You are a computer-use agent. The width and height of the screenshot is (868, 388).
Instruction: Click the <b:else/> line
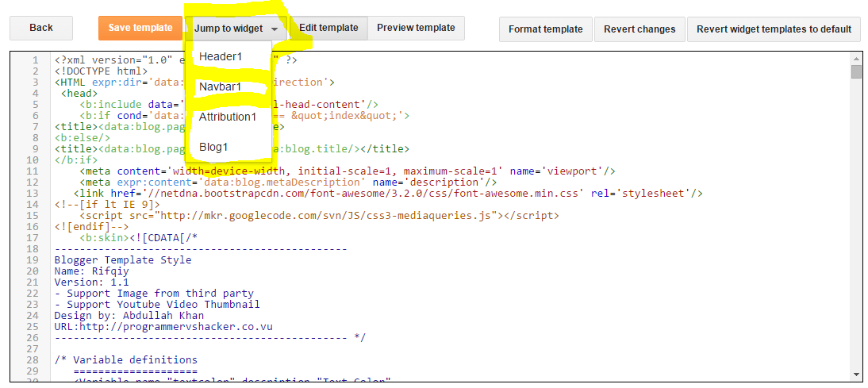82,138
